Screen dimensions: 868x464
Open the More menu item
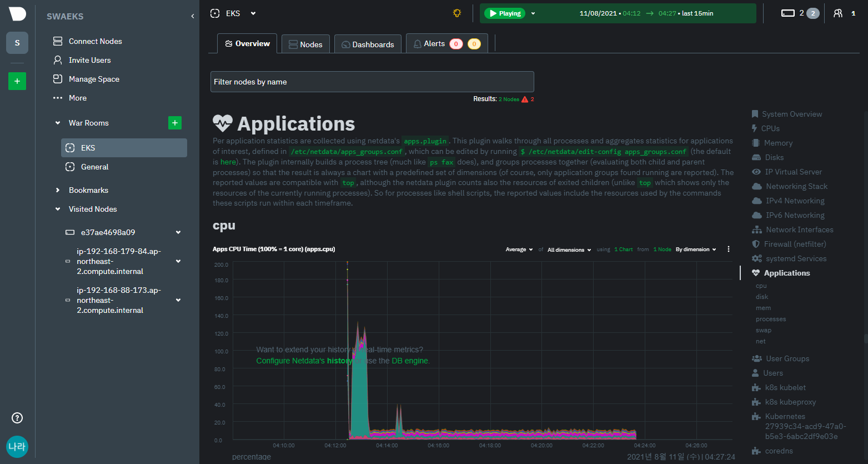click(78, 98)
